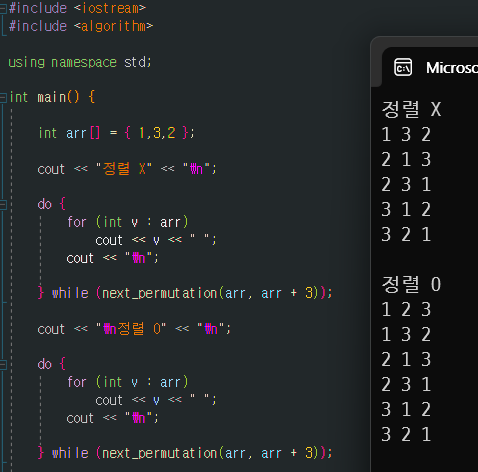The height and width of the screenshot is (472, 478).
Task: Click console output '2 3 1' under 정렬 X
Action: (406, 184)
